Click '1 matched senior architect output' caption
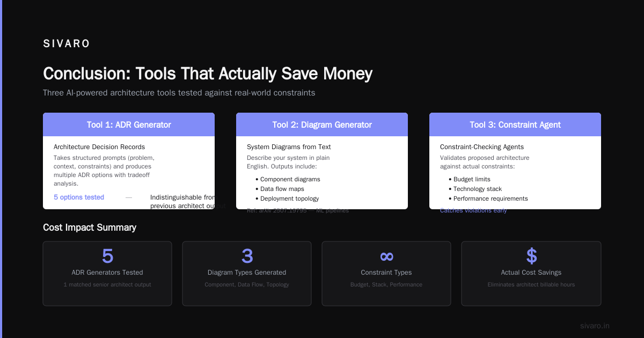644x338 pixels. (107, 284)
